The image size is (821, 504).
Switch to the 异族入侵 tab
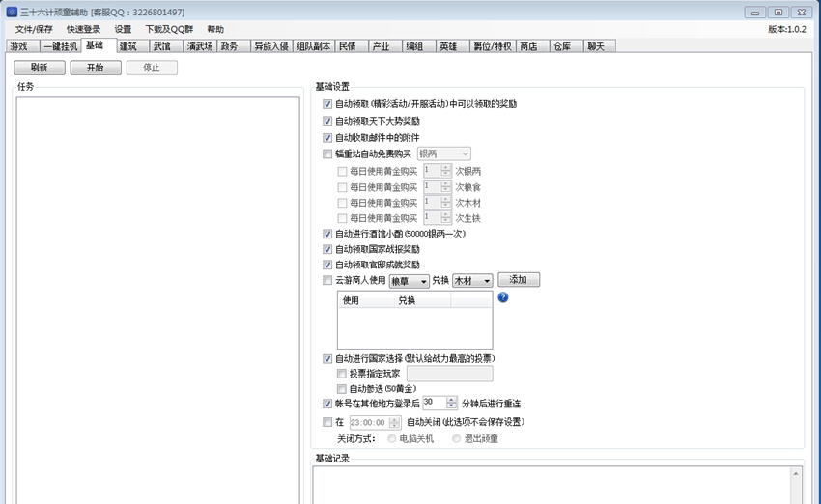(271, 46)
